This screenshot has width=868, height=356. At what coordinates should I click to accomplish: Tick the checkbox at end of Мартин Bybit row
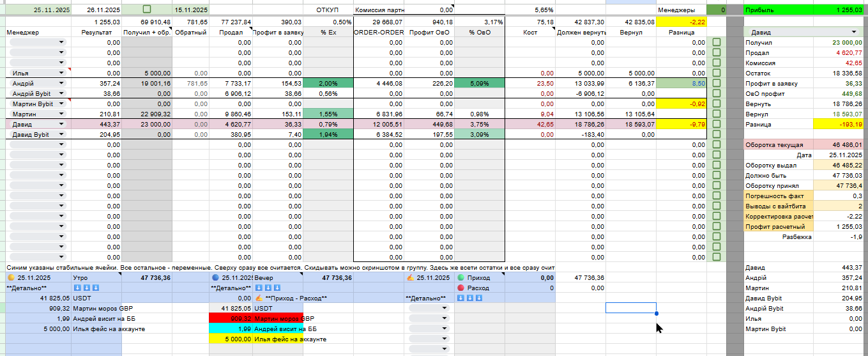coord(716,104)
